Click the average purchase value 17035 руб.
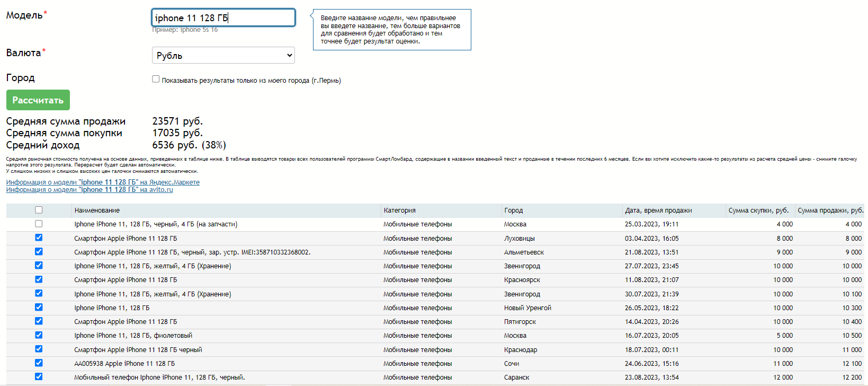This screenshot has width=868, height=386. click(x=177, y=133)
